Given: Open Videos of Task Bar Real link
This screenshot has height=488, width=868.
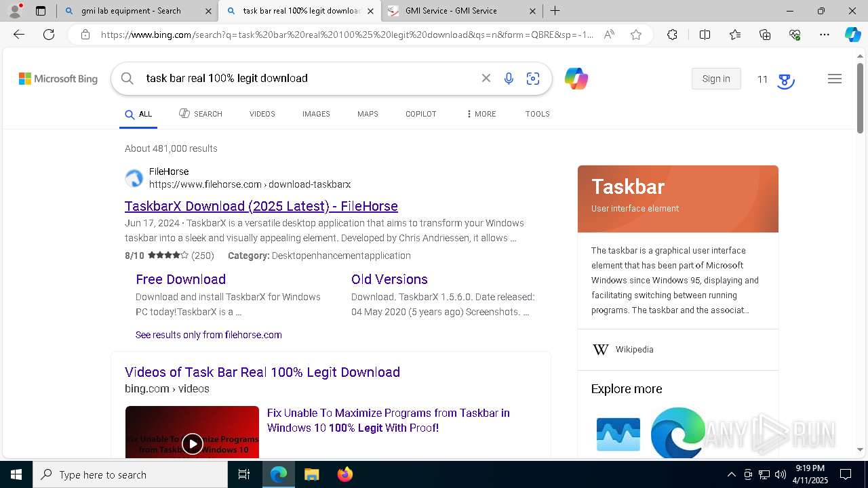Looking at the screenshot, I should tap(262, 372).
